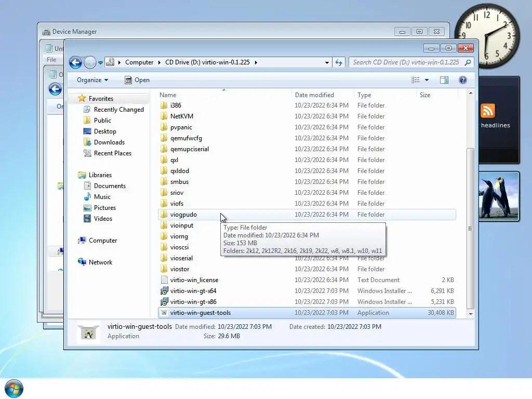Image resolution: width=532 pixels, height=399 pixels.
Task: Click the file list vertical scrollbar thumb
Action: click(x=470, y=229)
